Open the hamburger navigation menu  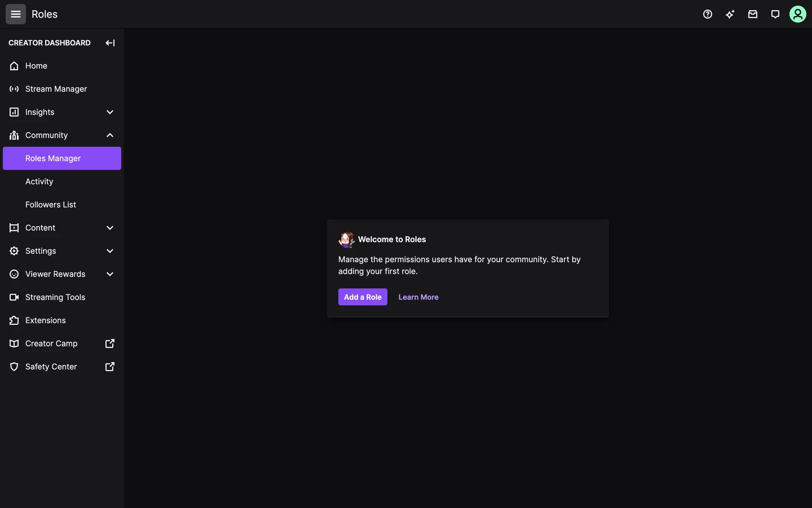pos(16,14)
